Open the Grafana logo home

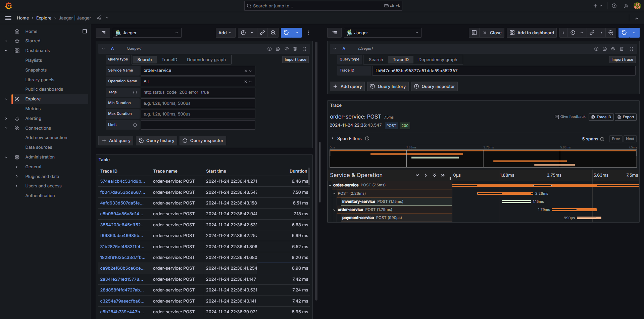pos(8,6)
